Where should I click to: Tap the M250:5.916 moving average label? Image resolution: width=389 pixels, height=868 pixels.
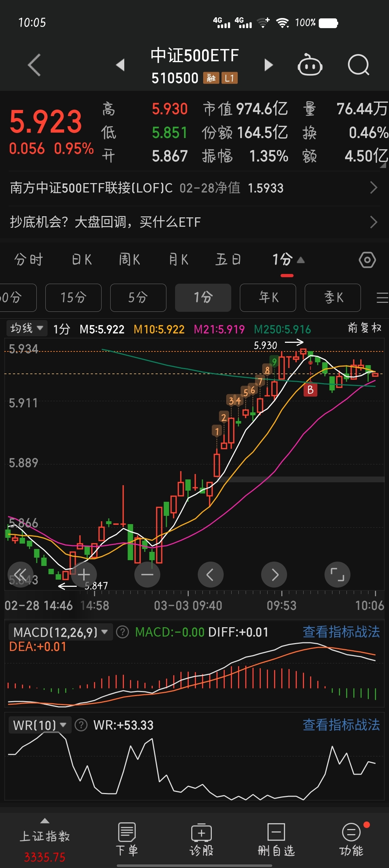pyautogui.click(x=282, y=329)
